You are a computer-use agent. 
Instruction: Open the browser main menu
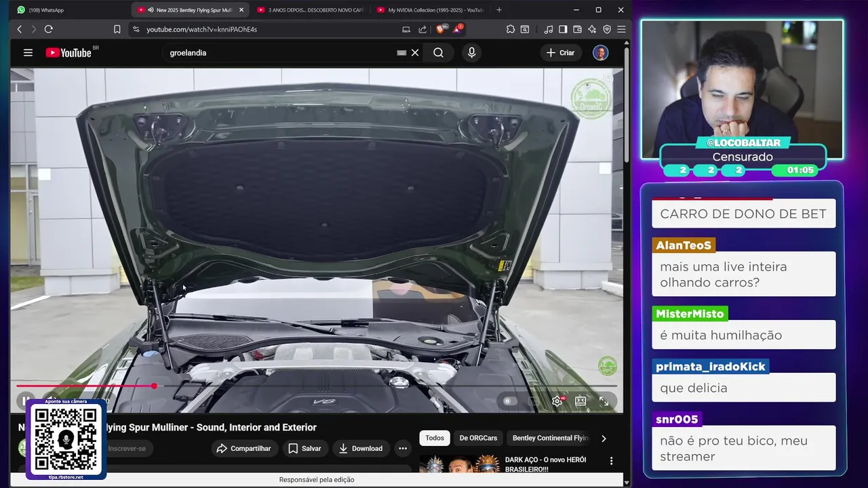tap(621, 29)
